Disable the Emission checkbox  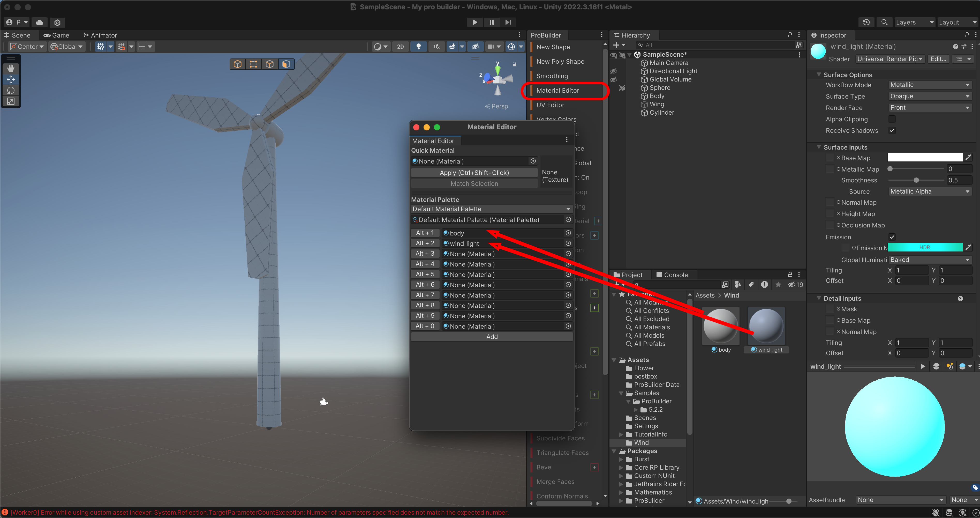(x=892, y=237)
